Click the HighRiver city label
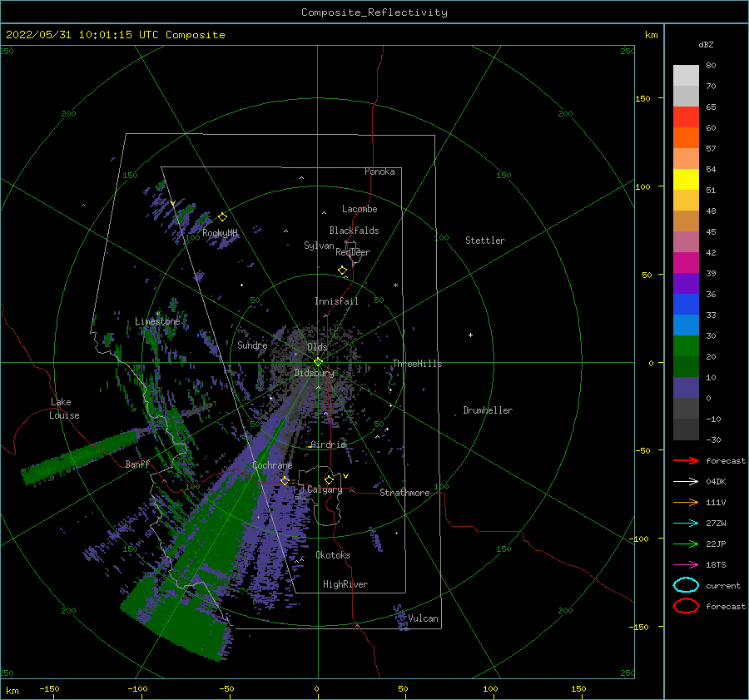749x700 pixels. [345, 584]
